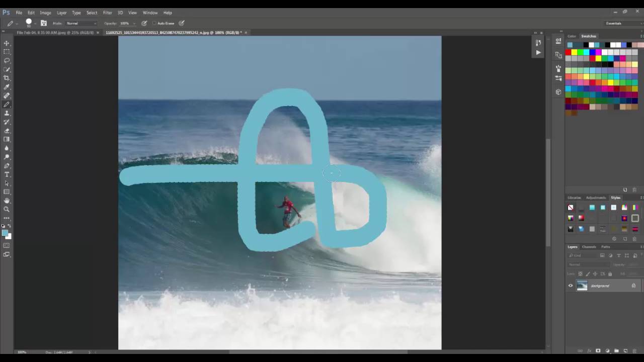Image resolution: width=644 pixels, height=362 pixels.
Task: Open the History panel icon
Action: (x=538, y=43)
